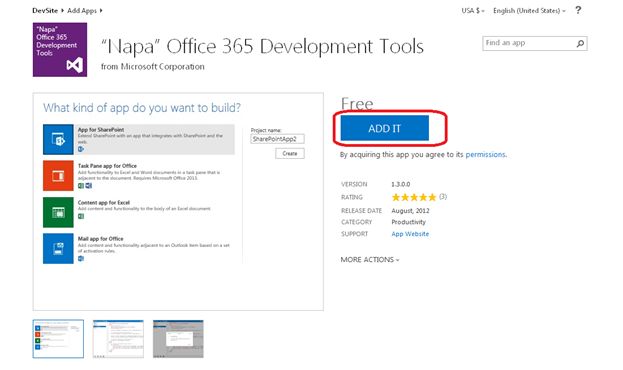
Task: Click the blue ADD IT button
Action: point(385,128)
